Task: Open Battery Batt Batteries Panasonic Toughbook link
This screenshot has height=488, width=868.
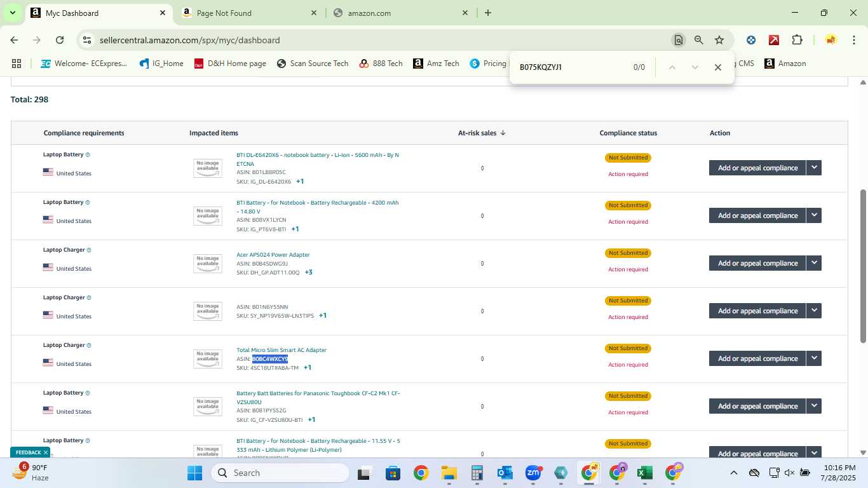Action: pyautogui.click(x=318, y=398)
